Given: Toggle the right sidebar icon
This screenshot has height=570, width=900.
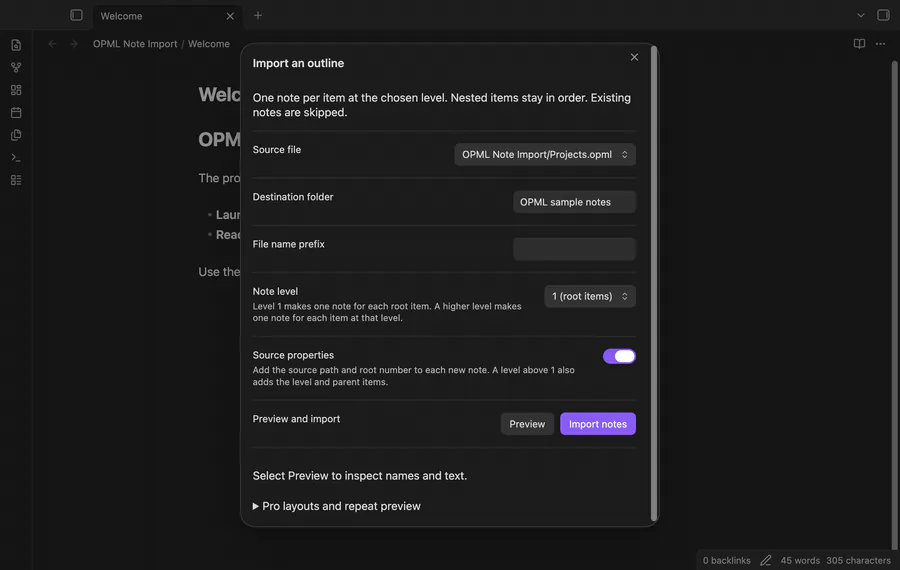Looking at the screenshot, I should (x=883, y=15).
